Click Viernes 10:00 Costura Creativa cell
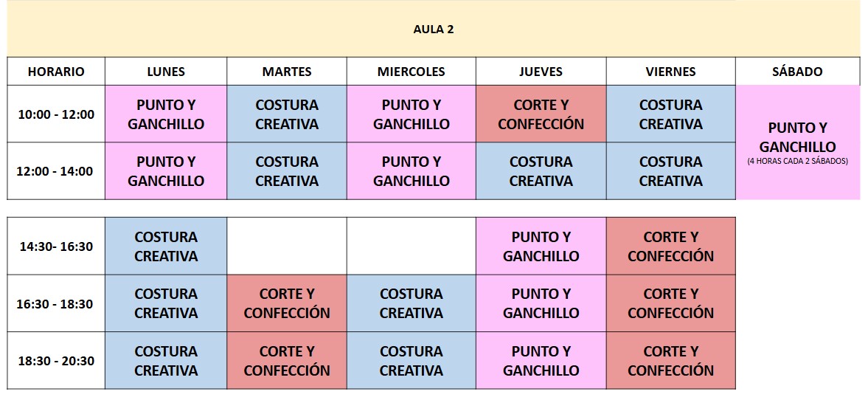 pyautogui.click(x=670, y=114)
